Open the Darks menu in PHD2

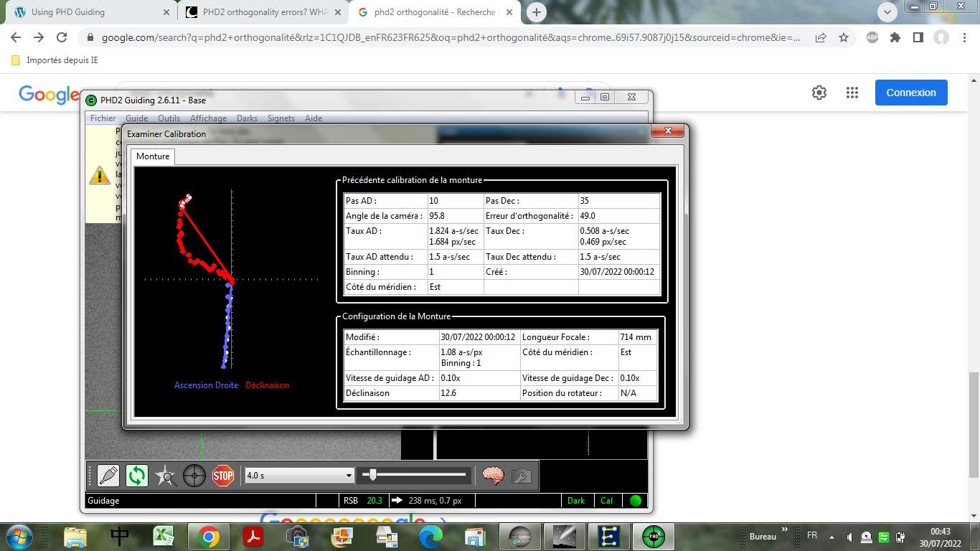tap(247, 118)
